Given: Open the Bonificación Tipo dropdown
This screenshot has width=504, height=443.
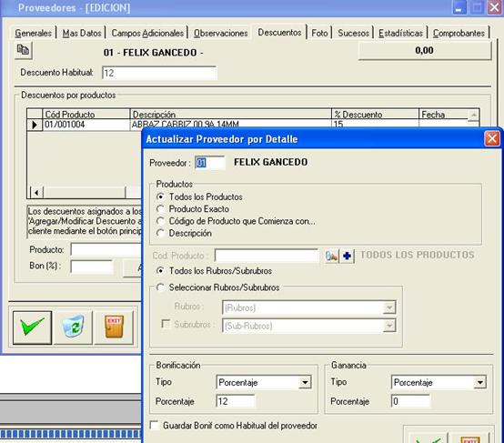Looking at the screenshot, I should coord(305,383).
